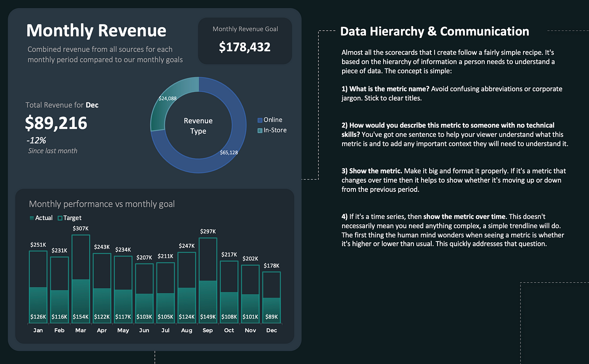589x364 pixels.
Task: Click the 'show the metric over time' bold text
Action: [465, 217]
